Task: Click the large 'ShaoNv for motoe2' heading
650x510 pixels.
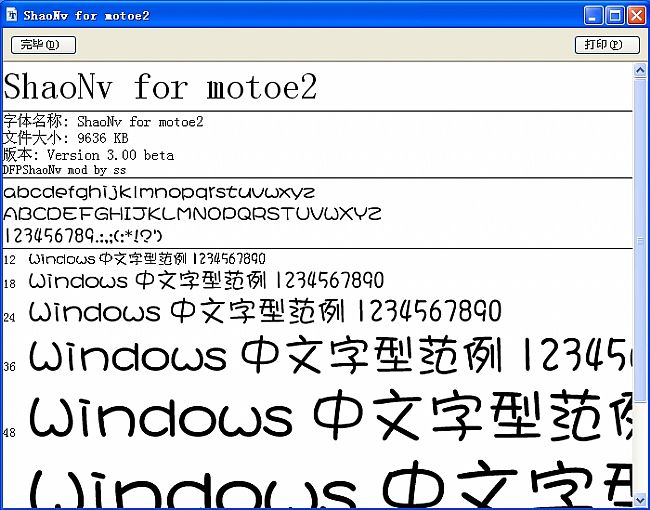Action: 160,87
